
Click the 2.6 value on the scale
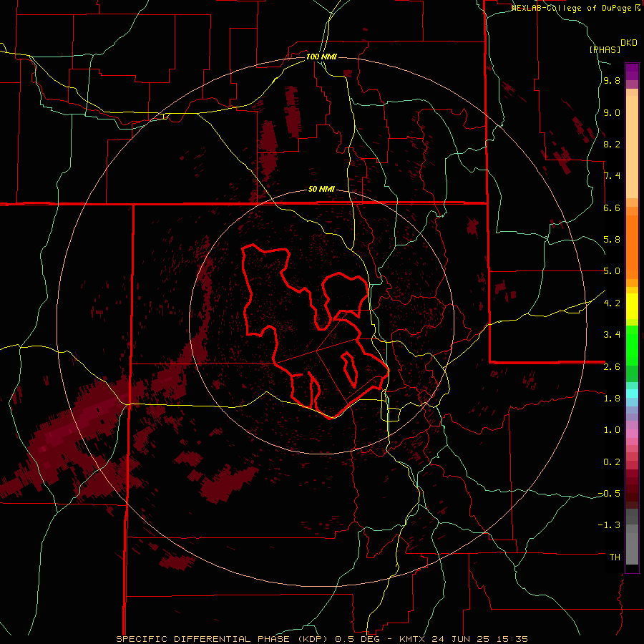click(612, 366)
